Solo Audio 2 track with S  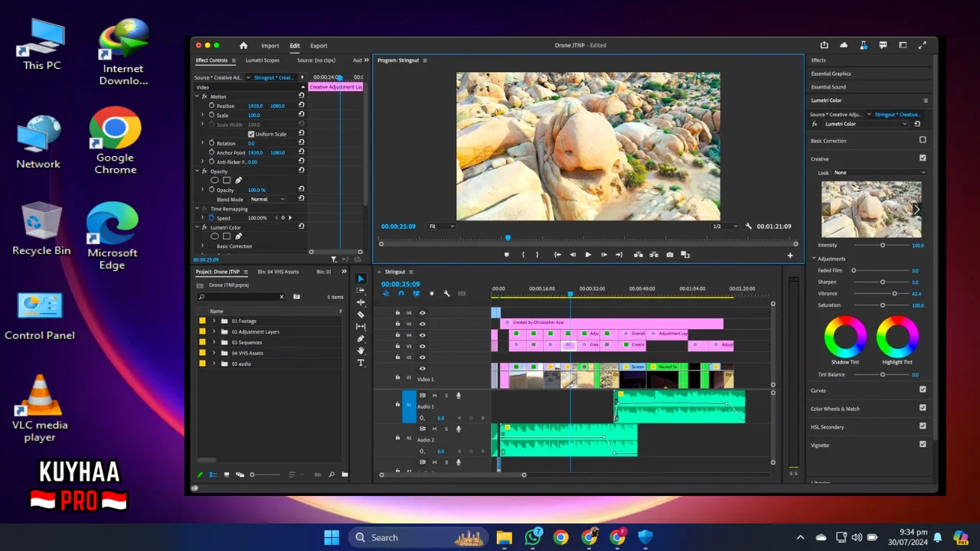(x=446, y=429)
